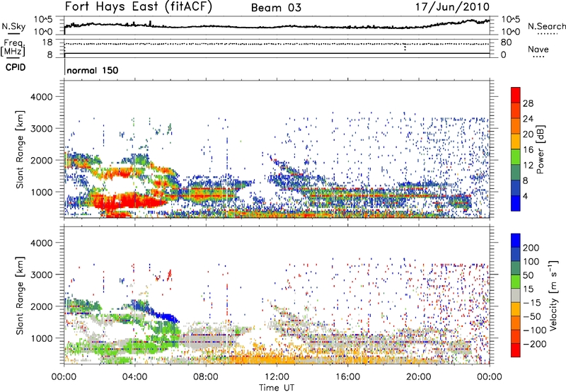The image size is (566, 392).
Task: Click the '200' Velocity colorbar value
Action: 531,248
